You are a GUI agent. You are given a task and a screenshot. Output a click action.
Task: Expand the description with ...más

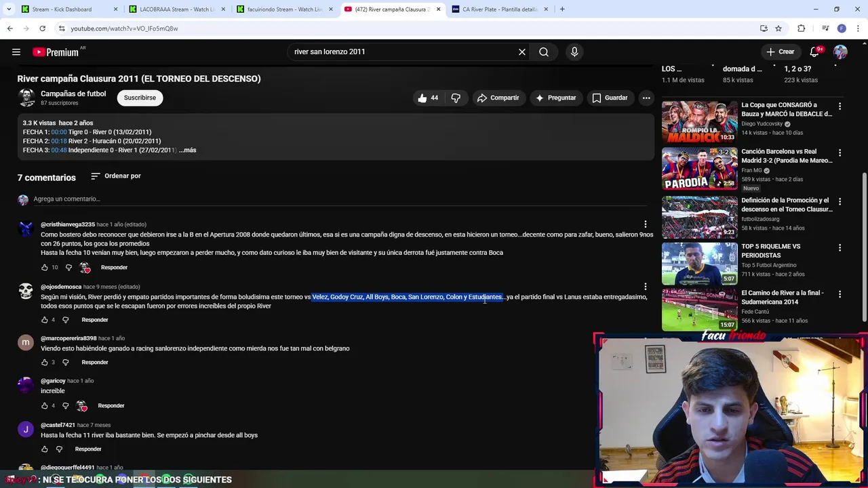pos(188,150)
